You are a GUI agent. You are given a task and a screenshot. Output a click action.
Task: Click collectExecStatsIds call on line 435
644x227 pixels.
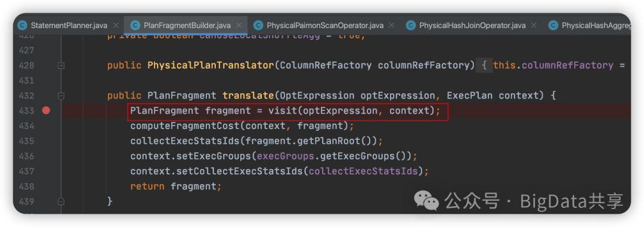[185, 141]
